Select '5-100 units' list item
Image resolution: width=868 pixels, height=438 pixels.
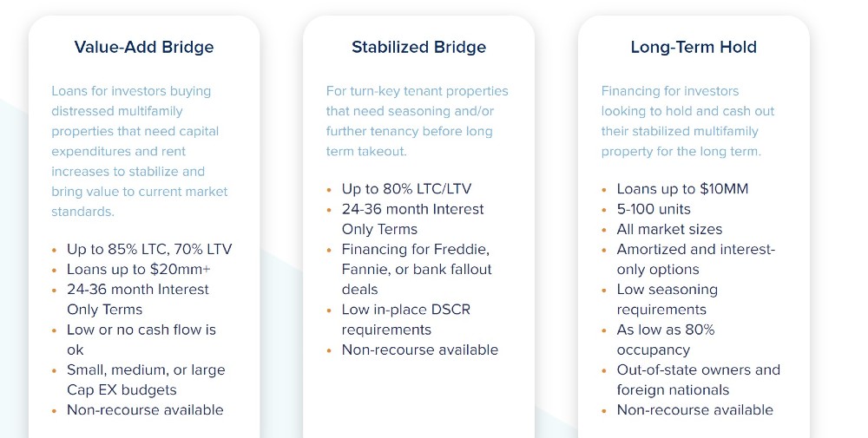pyautogui.click(x=654, y=209)
